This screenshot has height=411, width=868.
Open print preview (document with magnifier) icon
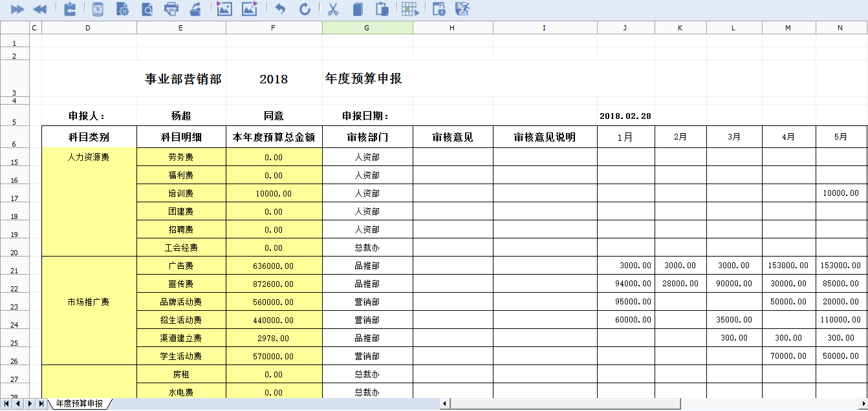pos(147,9)
